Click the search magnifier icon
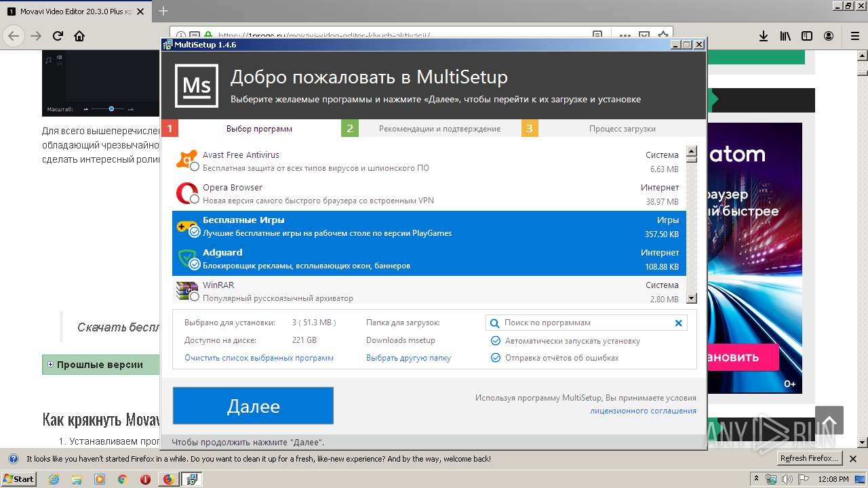The width and height of the screenshot is (868, 488). tap(495, 323)
